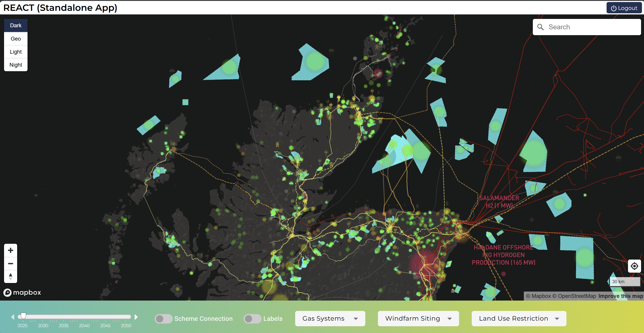The height and width of the screenshot is (333, 644).
Task: Click the 30 km scale bar
Action: click(x=625, y=282)
